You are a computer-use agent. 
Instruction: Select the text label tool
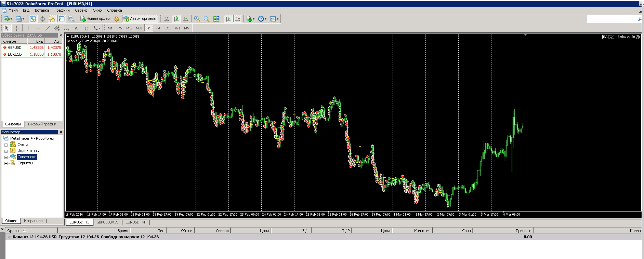86,28
